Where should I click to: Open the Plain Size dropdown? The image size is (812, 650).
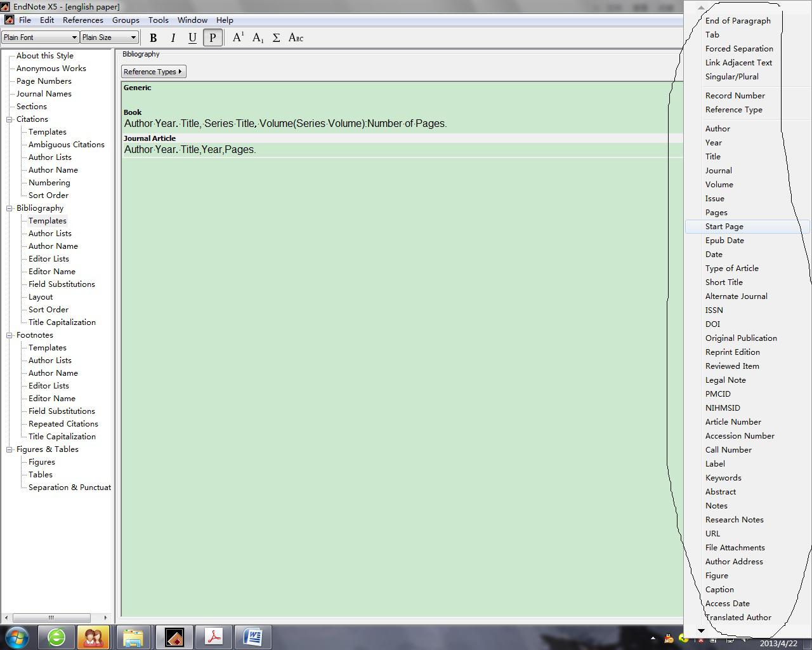pyautogui.click(x=109, y=37)
